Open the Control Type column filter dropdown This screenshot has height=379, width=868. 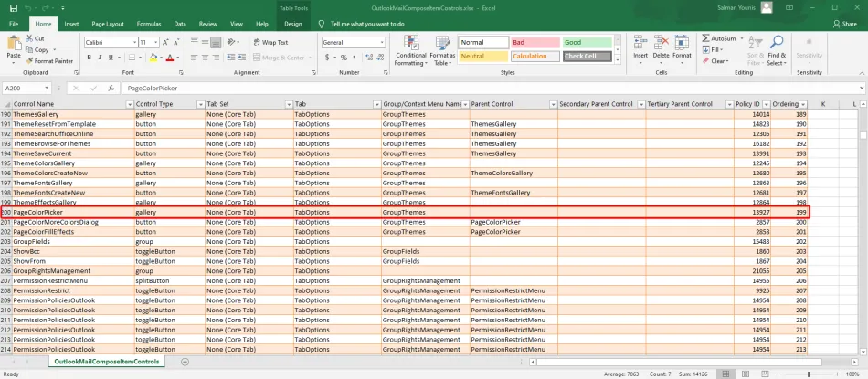(x=198, y=105)
